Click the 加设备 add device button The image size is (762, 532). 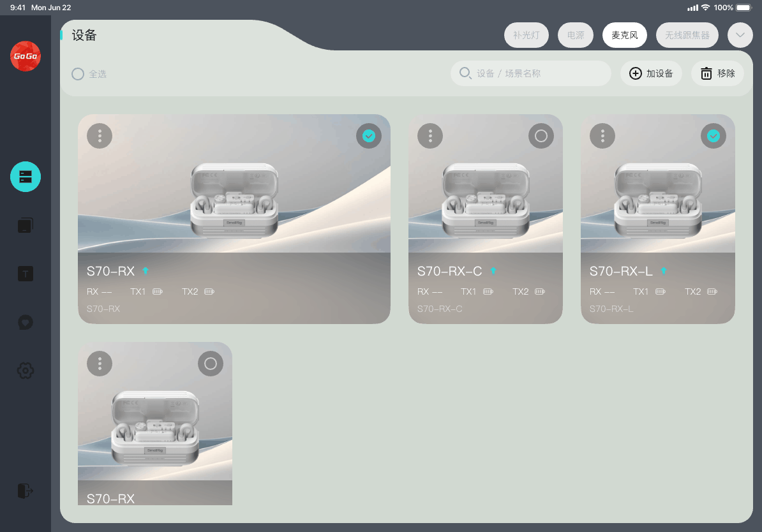click(651, 73)
